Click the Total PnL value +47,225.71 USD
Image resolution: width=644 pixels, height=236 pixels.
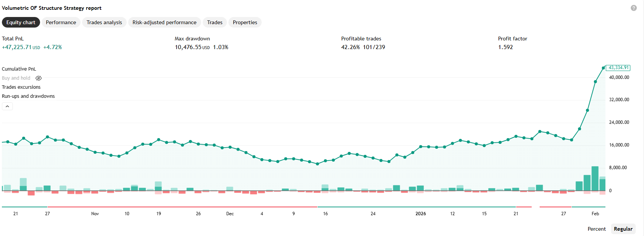click(21, 47)
